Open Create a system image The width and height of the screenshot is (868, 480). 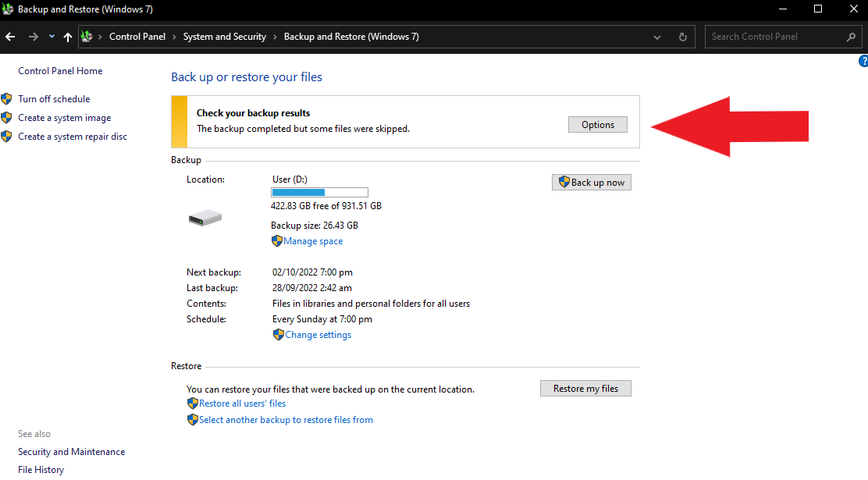(64, 118)
